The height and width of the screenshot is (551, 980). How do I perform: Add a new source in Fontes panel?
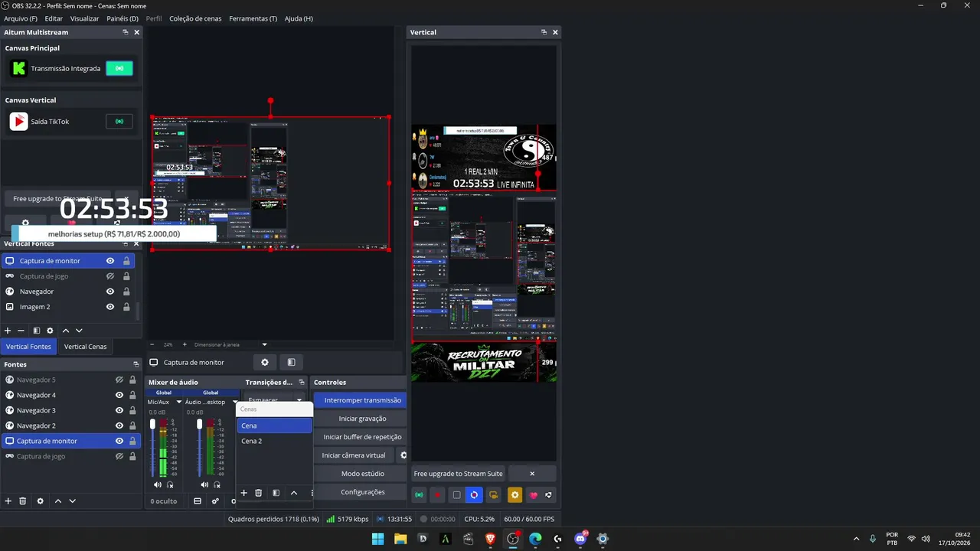[x=8, y=501]
